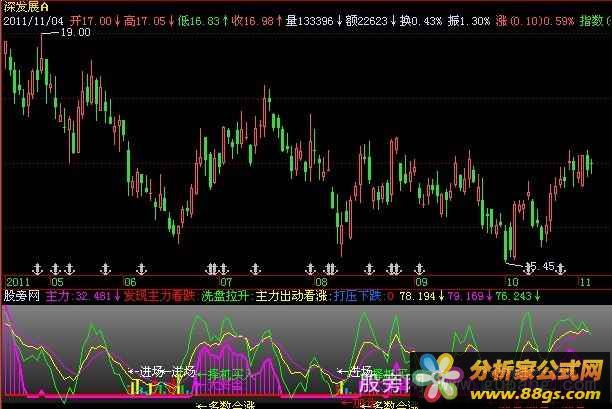
Task: Select the 11 month label on time axis
Action: [585, 282]
